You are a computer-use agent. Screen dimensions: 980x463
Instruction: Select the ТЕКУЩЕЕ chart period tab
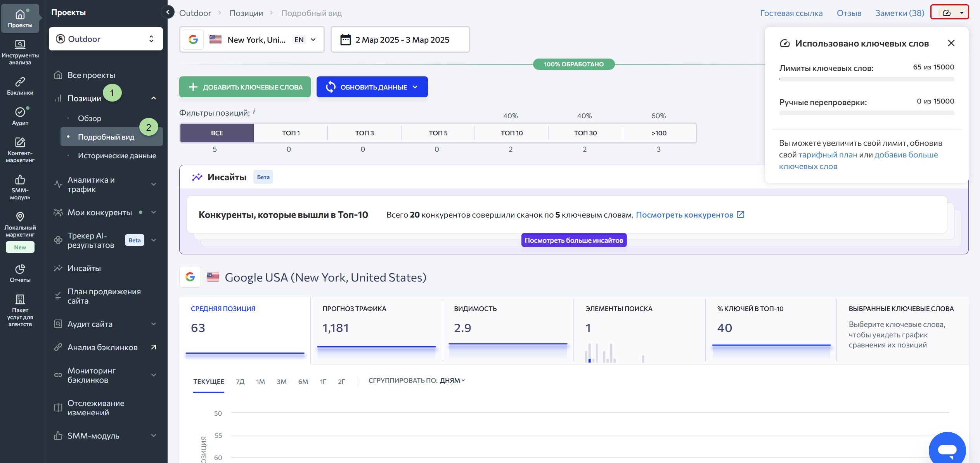(209, 382)
